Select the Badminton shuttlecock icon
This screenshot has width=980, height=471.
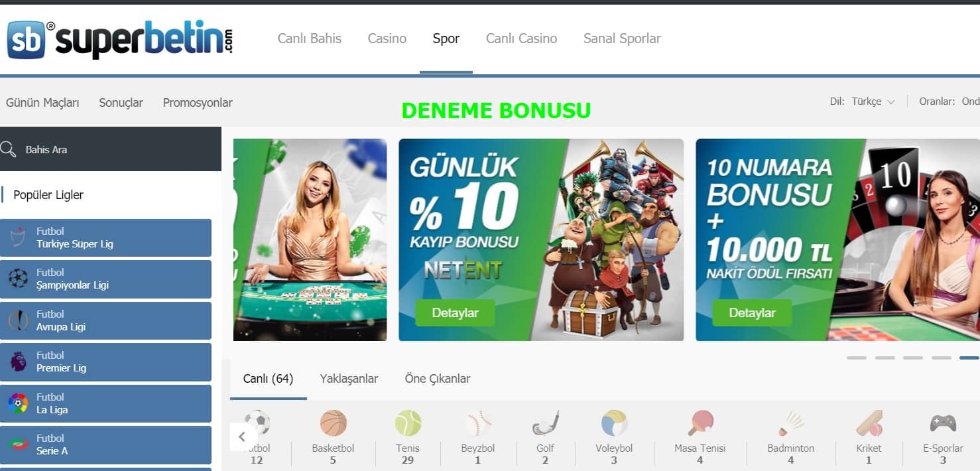click(791, 423)
